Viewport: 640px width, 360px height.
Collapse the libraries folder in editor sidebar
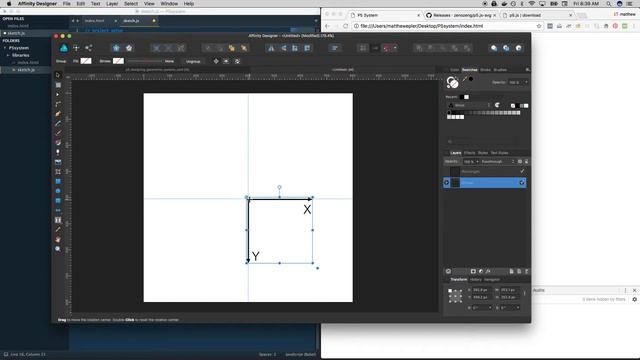[x=8, y=55]
